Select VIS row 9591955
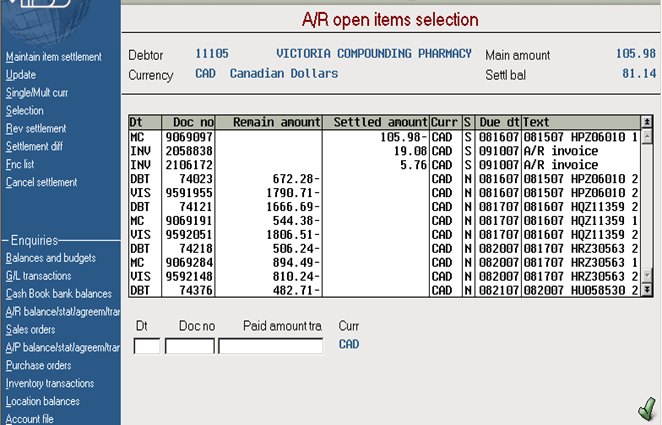 point(385,193)
